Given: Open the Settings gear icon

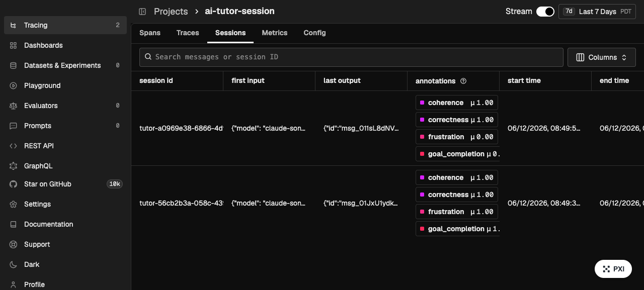Looking at the screenshot, I should [x=14, y=204].
